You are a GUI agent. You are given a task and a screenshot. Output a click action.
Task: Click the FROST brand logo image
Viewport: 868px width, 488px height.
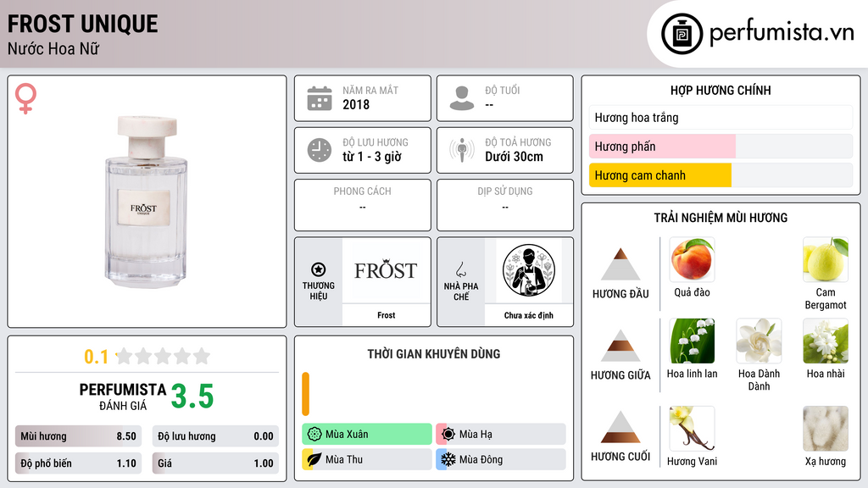coord(386,270)
